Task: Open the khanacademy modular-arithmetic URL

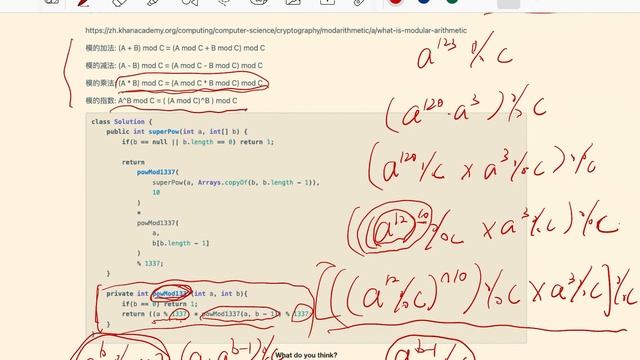Action: pos(276,30)
